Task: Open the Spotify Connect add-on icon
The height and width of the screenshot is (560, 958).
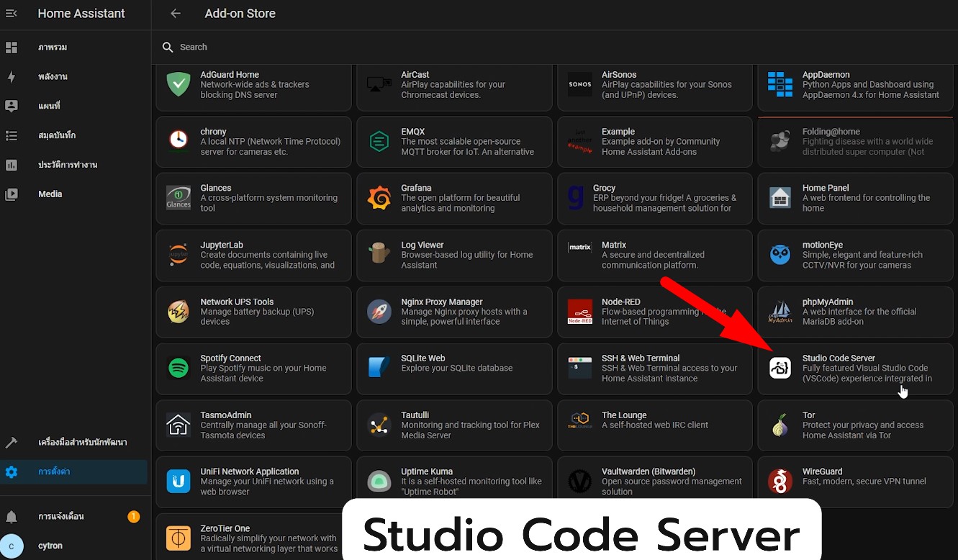Action: [178, 369]
